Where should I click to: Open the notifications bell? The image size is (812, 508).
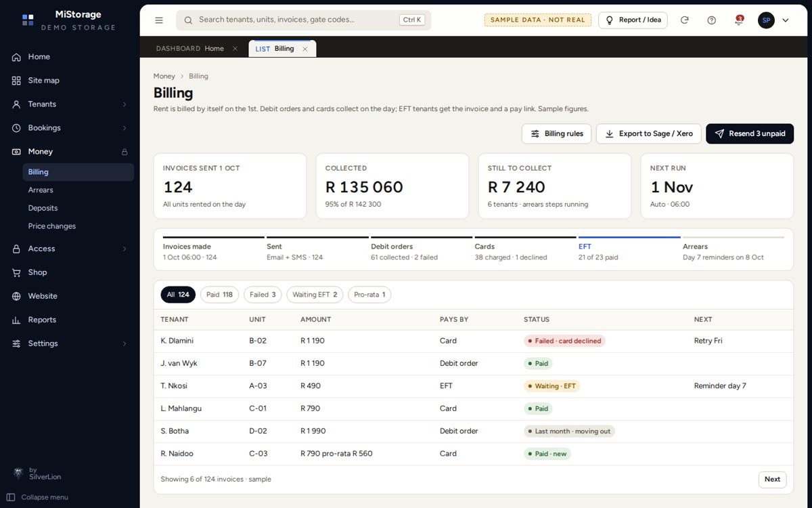(738, 20)
